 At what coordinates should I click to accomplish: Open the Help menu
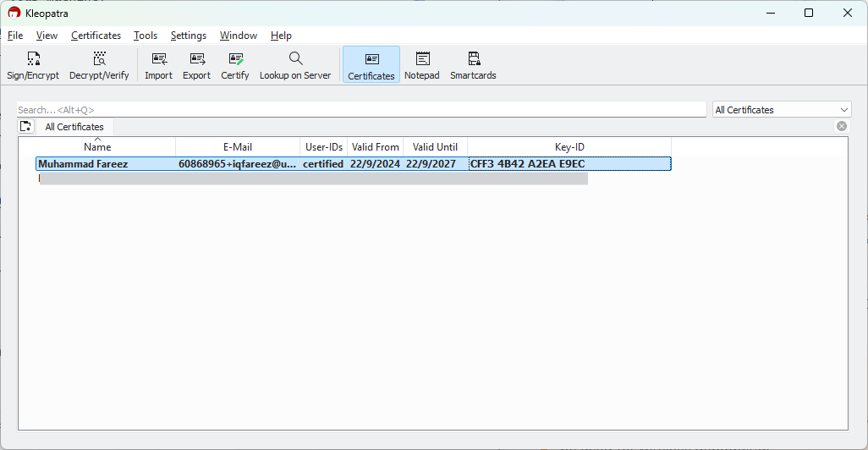pyautogui.click(x=281, y=36)
